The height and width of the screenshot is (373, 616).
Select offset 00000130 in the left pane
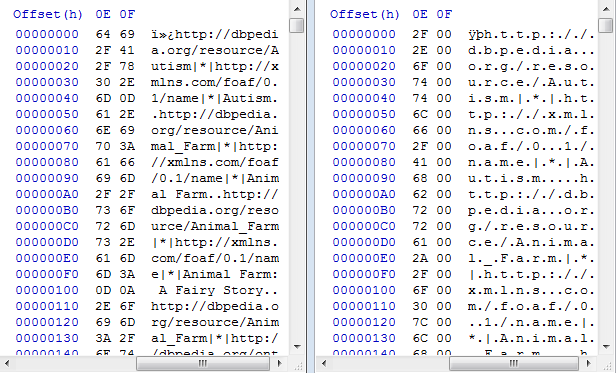(47, 338)
